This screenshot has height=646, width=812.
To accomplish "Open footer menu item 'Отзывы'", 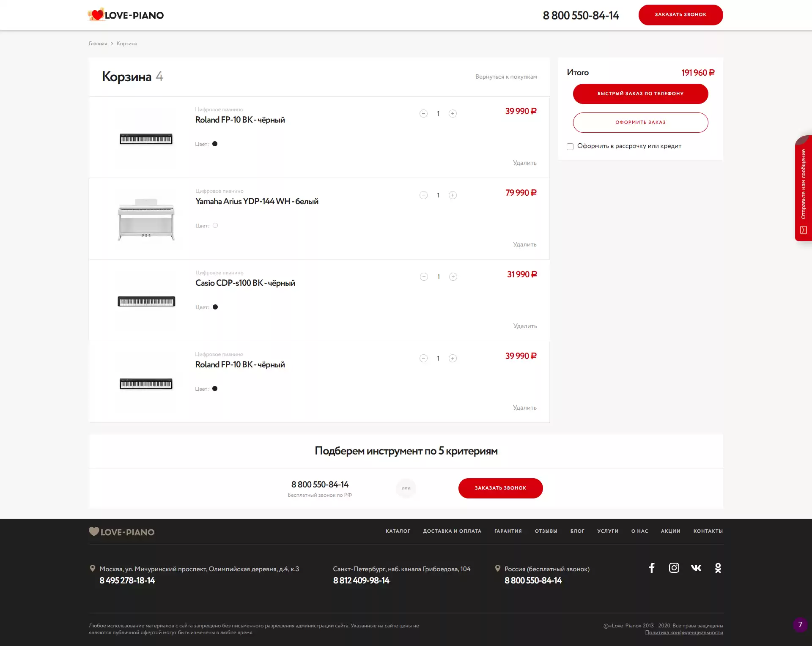I will coord(546,531).
